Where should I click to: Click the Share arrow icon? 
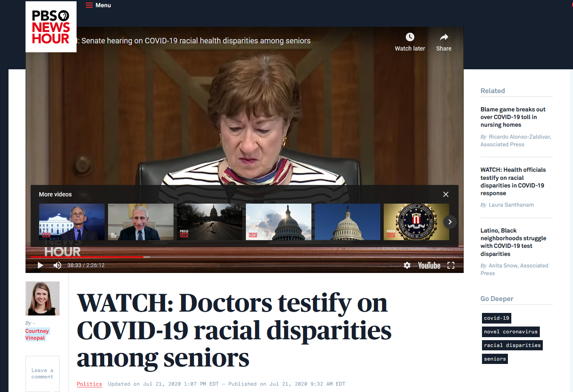point(444,37)
